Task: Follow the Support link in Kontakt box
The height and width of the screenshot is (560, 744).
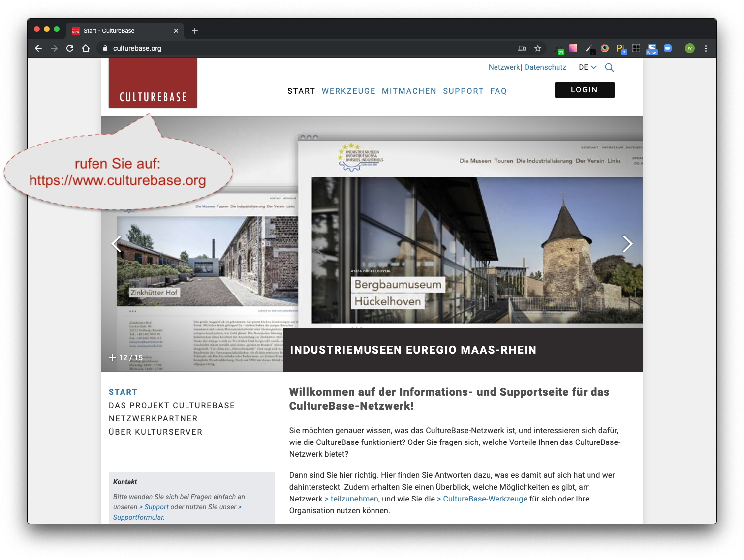Action: pyautogui.click(x=154, y=507)
